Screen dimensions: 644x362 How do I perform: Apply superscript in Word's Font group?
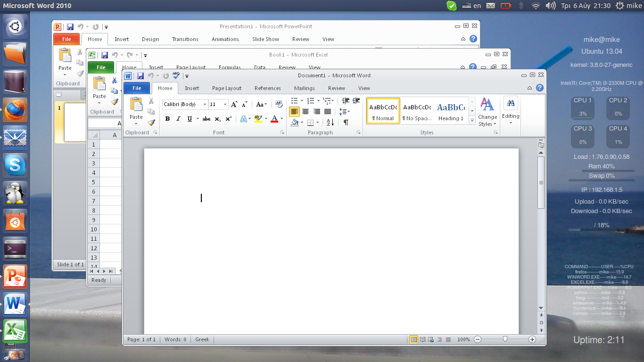229,119
